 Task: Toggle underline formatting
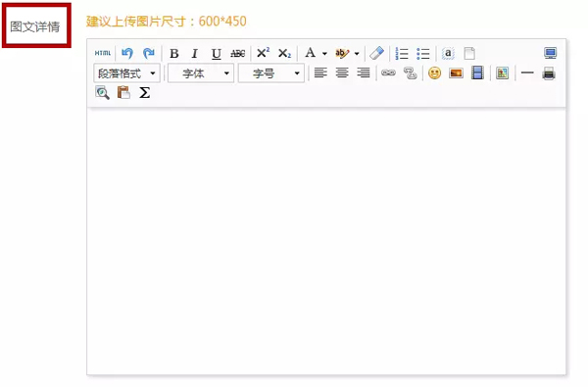tap(216, 54)
